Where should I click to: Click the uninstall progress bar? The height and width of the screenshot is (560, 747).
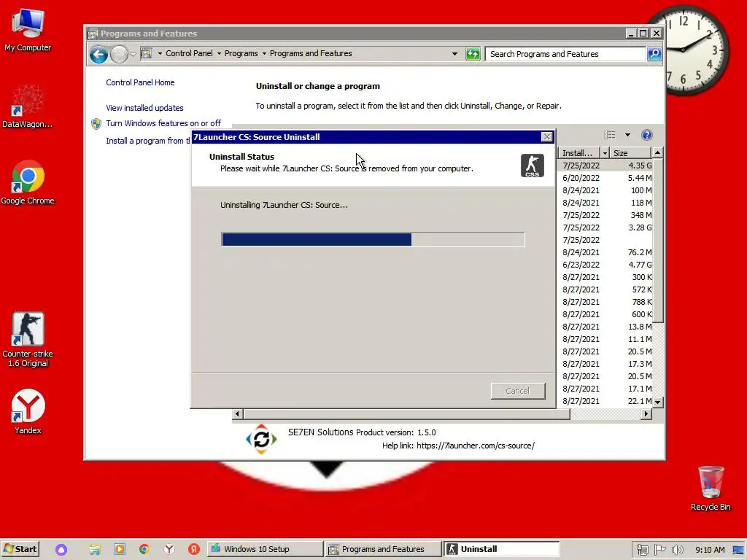(x=373, y=239)
